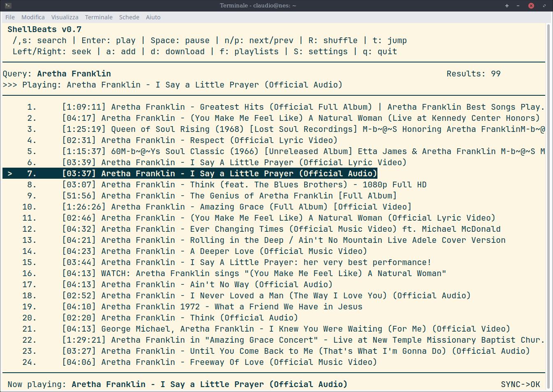The height and width of the screenshot is (392, 553).
Task: Click the 'Left/Right: seek' shortcut hint
Action: pyautogui.click(x=52, y=52)
